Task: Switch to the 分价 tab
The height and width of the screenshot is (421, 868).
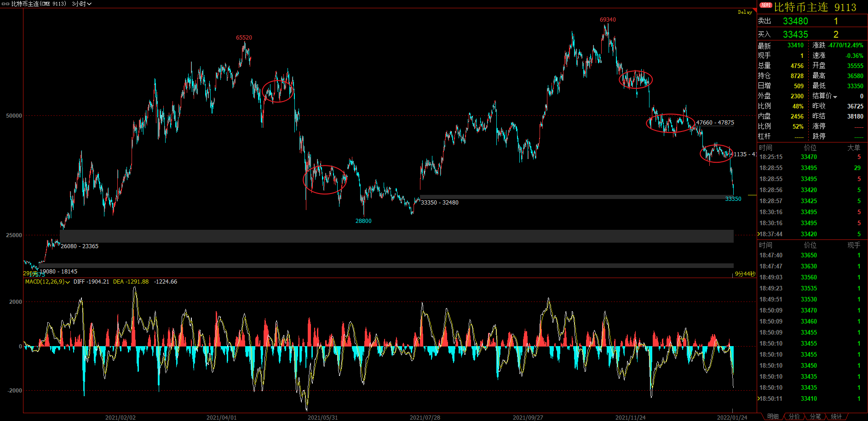Action: pos(794,416)
